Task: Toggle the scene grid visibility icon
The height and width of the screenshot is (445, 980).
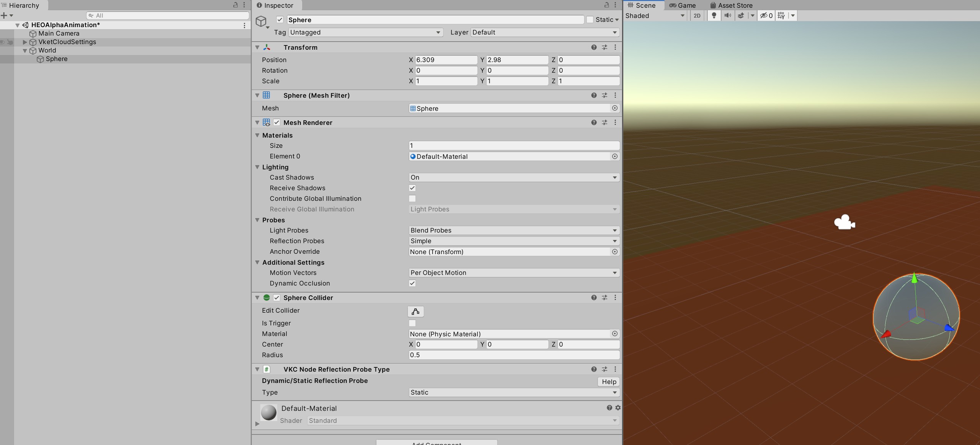Action: pos(781,16)
